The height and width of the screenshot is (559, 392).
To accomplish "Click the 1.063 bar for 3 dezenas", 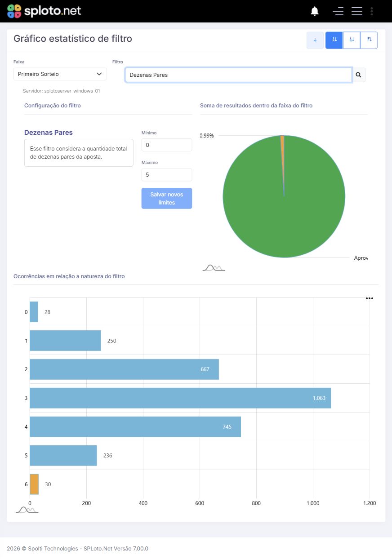I will coord(180,398).
